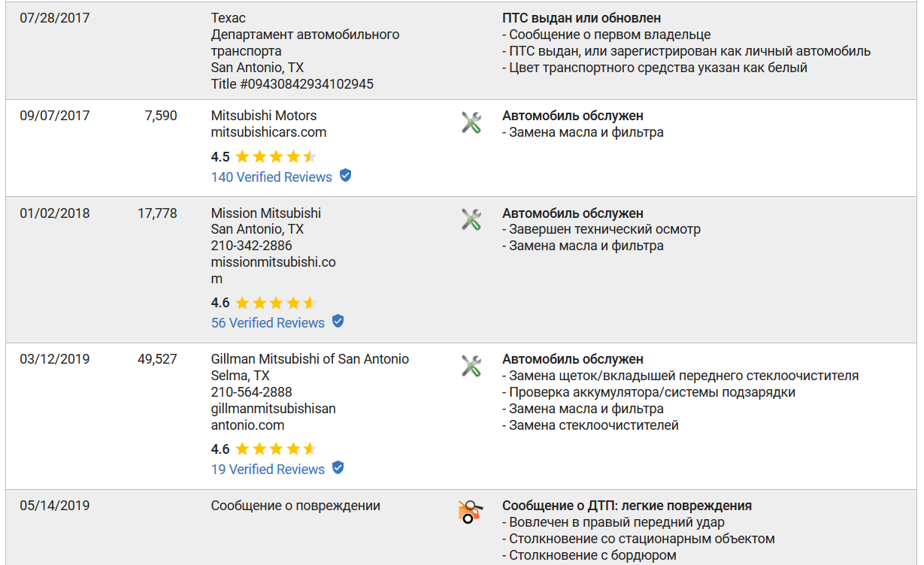Screen dimensions: 924x565
Task: Click the 210-564-2888 phone number
Action: 252,392
